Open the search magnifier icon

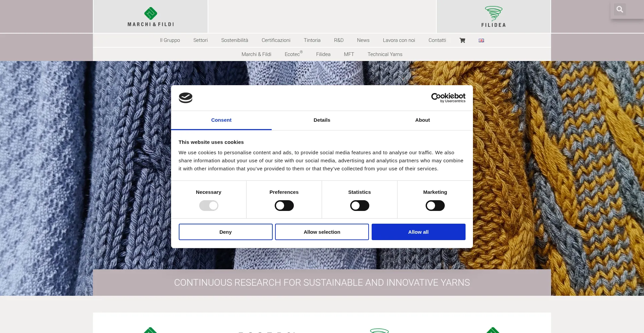pyautogui.click(x=620, y=9)
